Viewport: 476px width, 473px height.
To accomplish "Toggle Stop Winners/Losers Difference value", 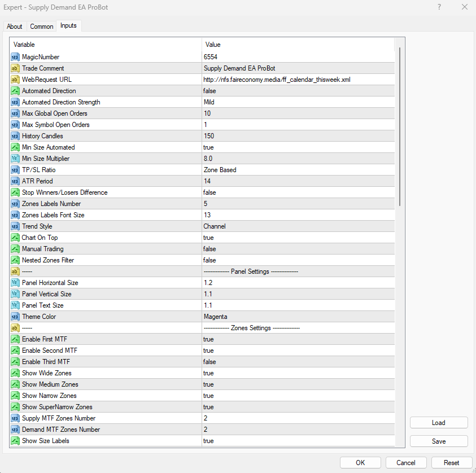I will [298, 192].
